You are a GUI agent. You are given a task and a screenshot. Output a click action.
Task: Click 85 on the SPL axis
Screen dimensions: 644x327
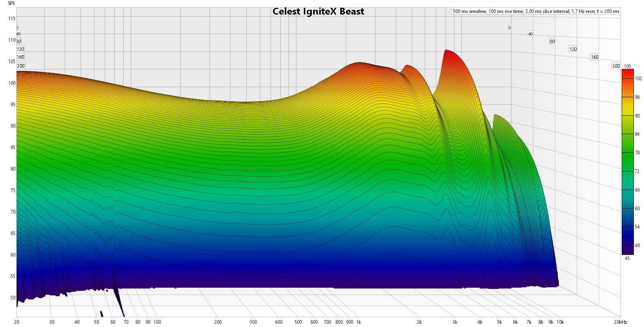click(x=13, y=147)
